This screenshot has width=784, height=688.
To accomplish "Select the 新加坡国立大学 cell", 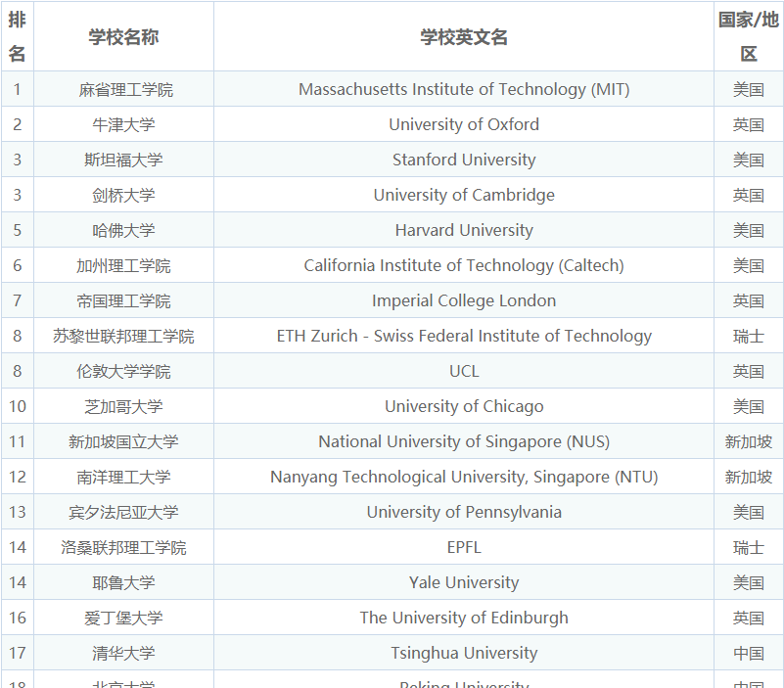I will pos(123,441).
